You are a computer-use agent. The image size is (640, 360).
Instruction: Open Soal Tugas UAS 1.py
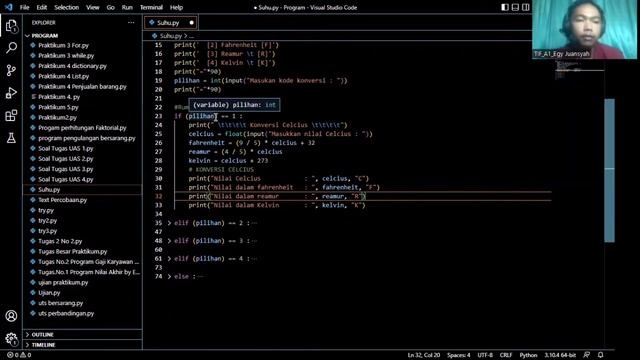65,149
